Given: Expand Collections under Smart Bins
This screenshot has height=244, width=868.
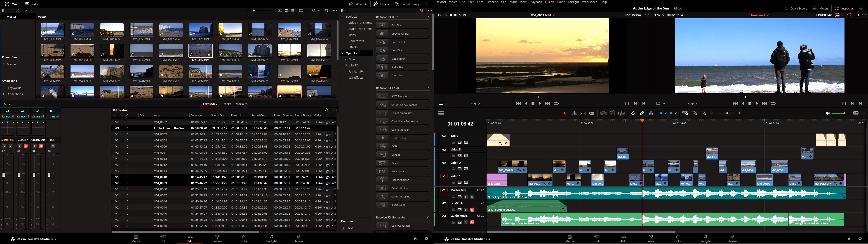Looking at the screenshot, I should tap(4, 94).
